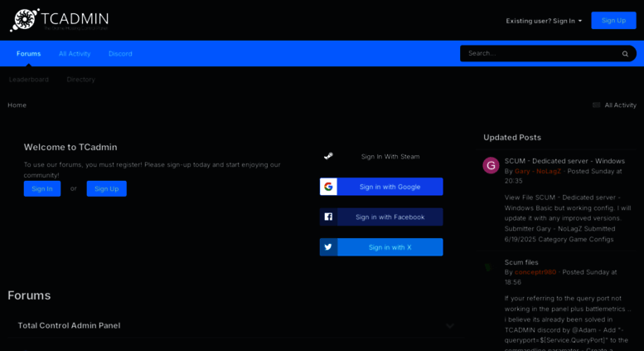Click the Steam icon
Image resolution: width=644 pixels, height=351 pixels.
coord(328,156)
